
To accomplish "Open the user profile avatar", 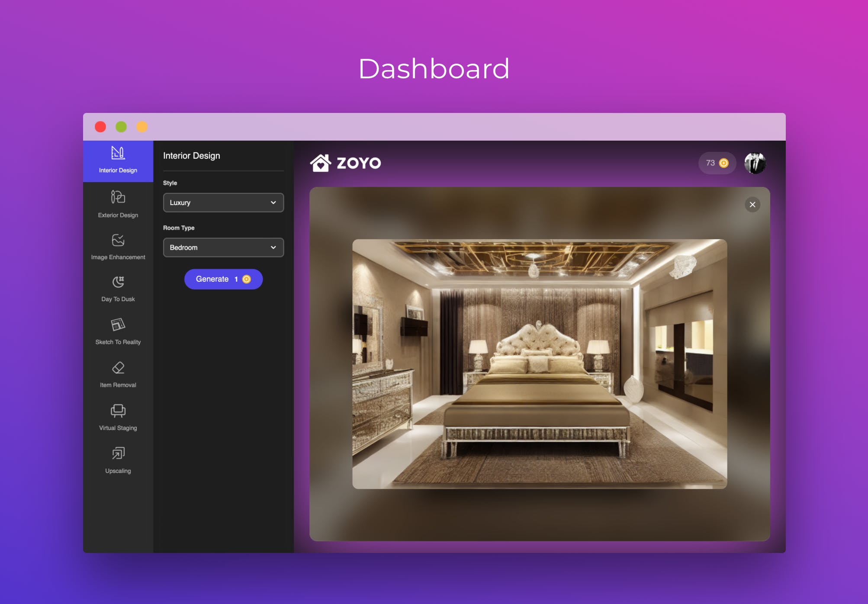I will point(755,163).
